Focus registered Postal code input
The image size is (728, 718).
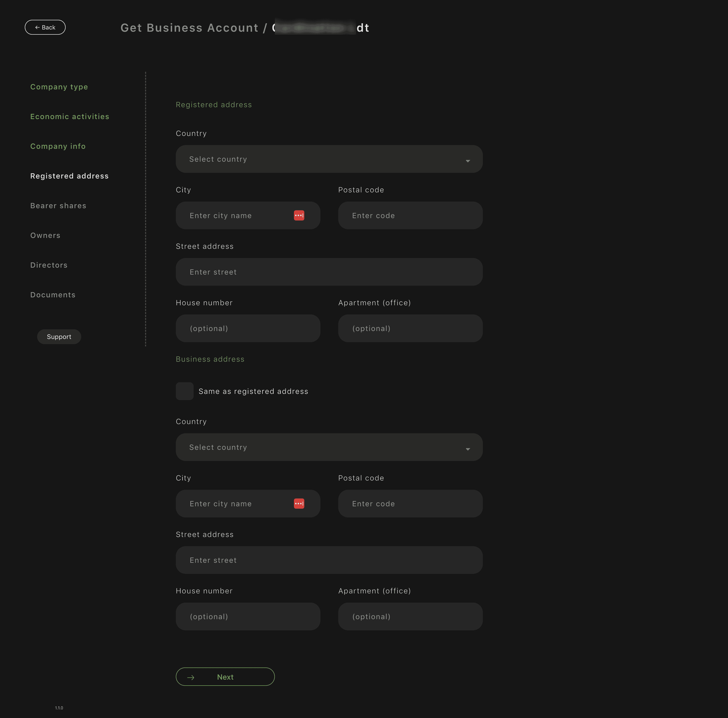pos(410,215)
